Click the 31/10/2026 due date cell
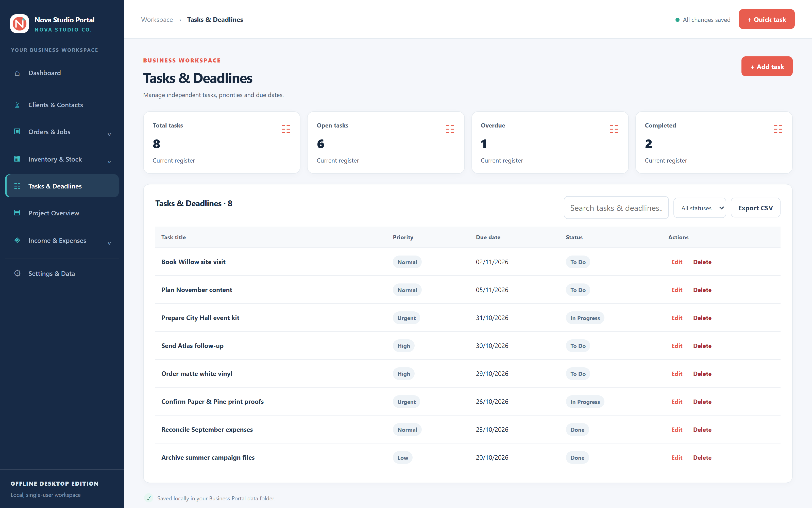812x508 pixels. pyautogui.click(x=492, y=317)
